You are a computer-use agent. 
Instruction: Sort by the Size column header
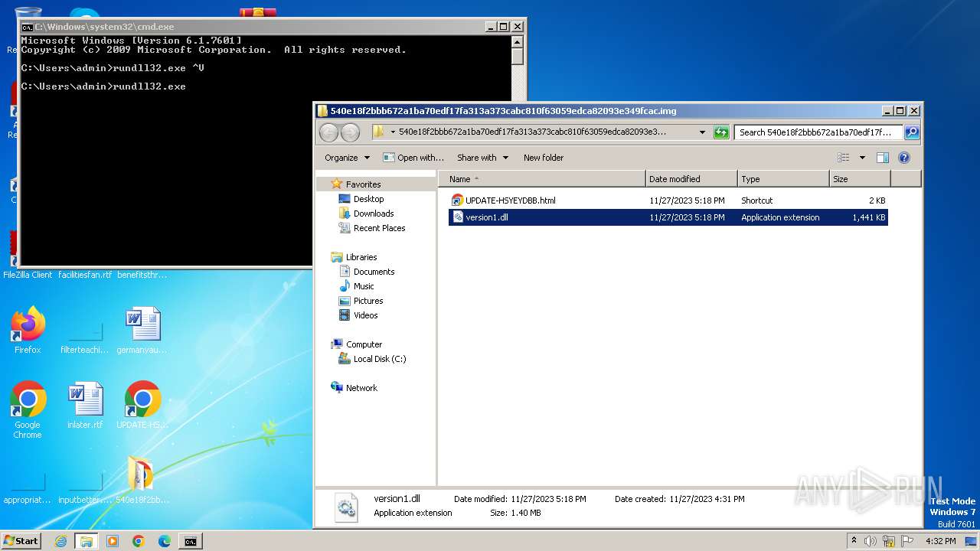[860, 179]
